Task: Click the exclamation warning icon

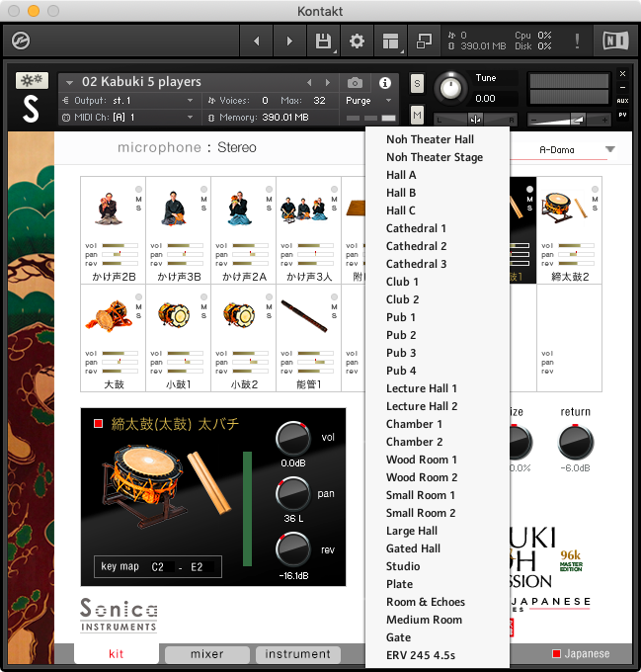Action: pyautogui.click(x=577, y=42)
